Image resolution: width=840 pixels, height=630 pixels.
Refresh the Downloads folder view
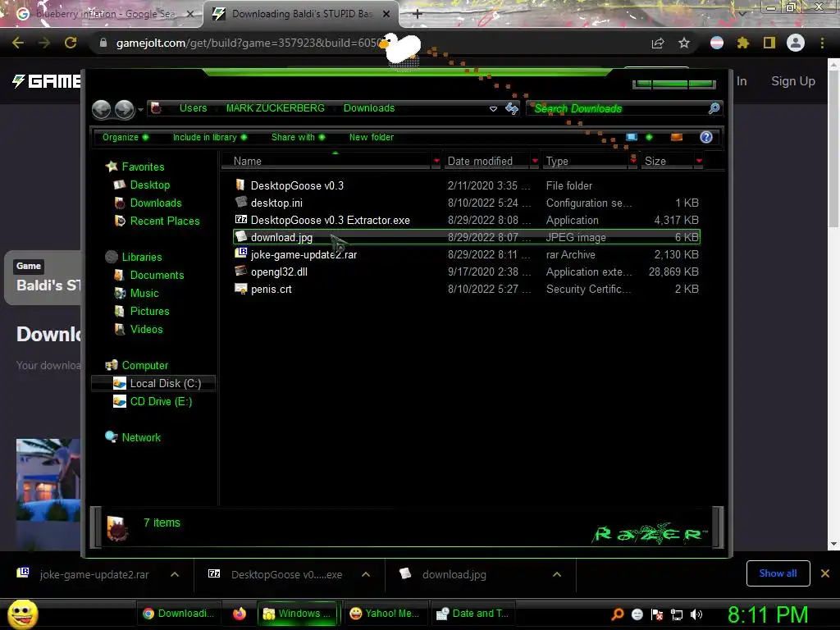512,109
